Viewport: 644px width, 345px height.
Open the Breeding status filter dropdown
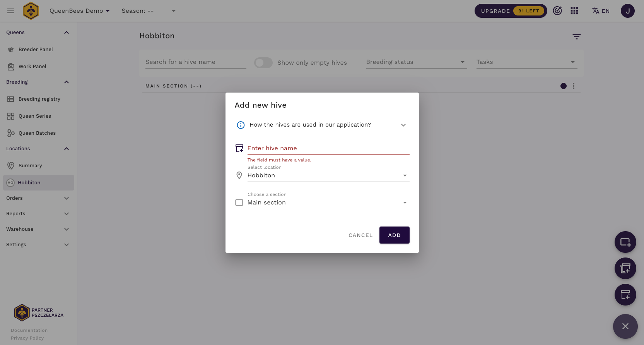pyautogui.click(x=416, y=62)
